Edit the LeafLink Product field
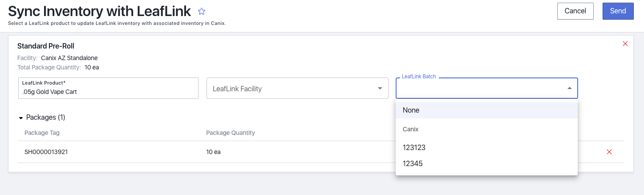The width and height of the screenshot is (644, 195). click(108, 88)
